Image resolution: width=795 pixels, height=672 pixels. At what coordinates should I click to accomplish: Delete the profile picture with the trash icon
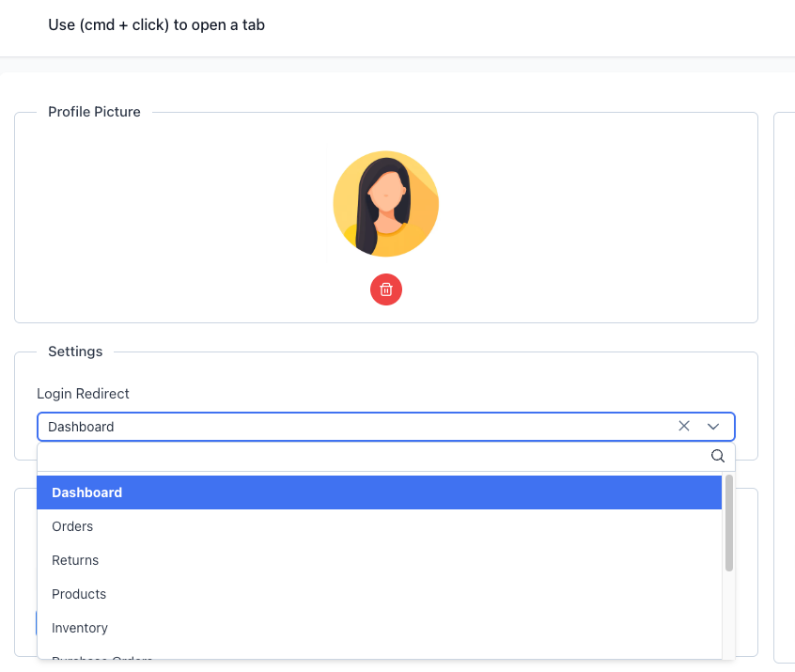pos(386,289)
